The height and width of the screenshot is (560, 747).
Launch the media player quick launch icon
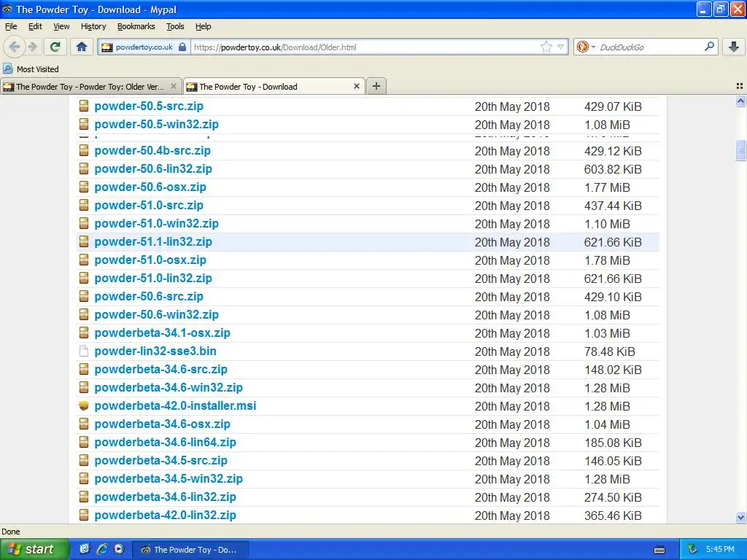click(x=119, y=549)
